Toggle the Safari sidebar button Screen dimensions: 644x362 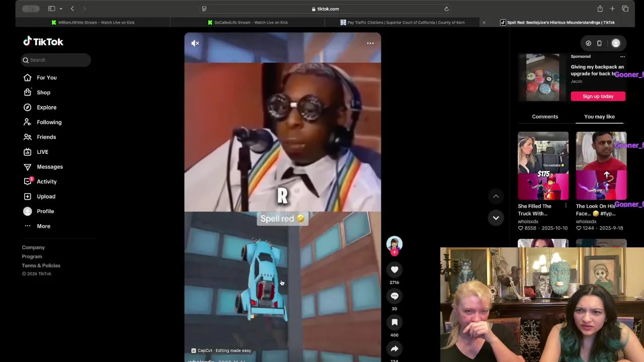coord(51,9)
